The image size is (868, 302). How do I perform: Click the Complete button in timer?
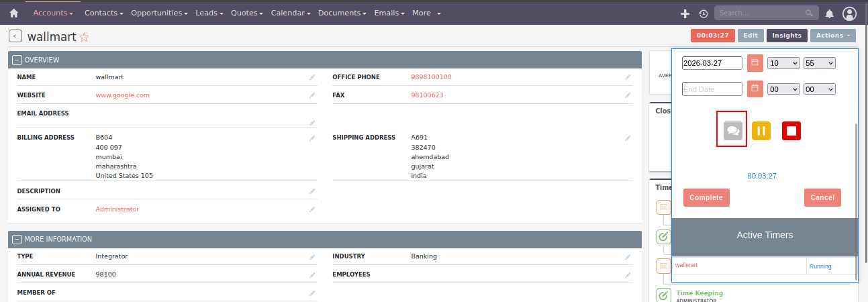pos(706,197)
